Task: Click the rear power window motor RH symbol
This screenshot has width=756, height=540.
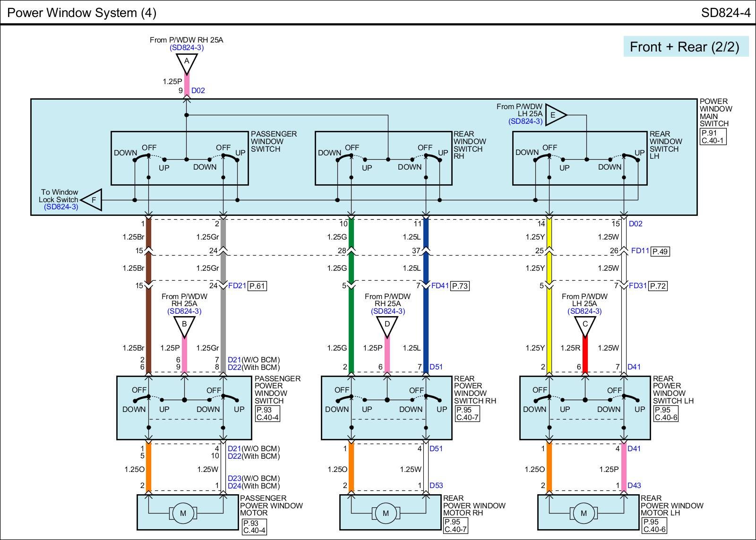Action: (x=386, y=513)
